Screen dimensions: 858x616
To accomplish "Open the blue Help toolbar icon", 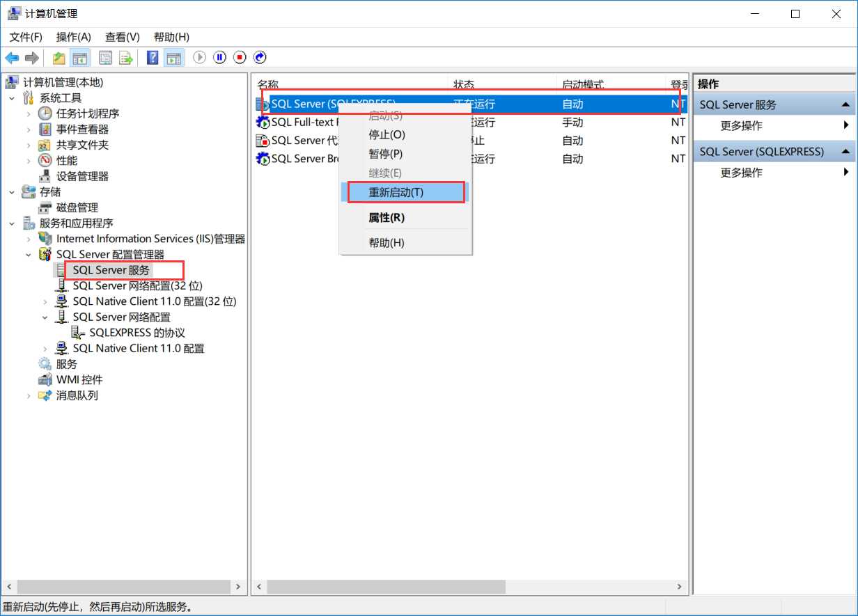I will coord(153,58).
